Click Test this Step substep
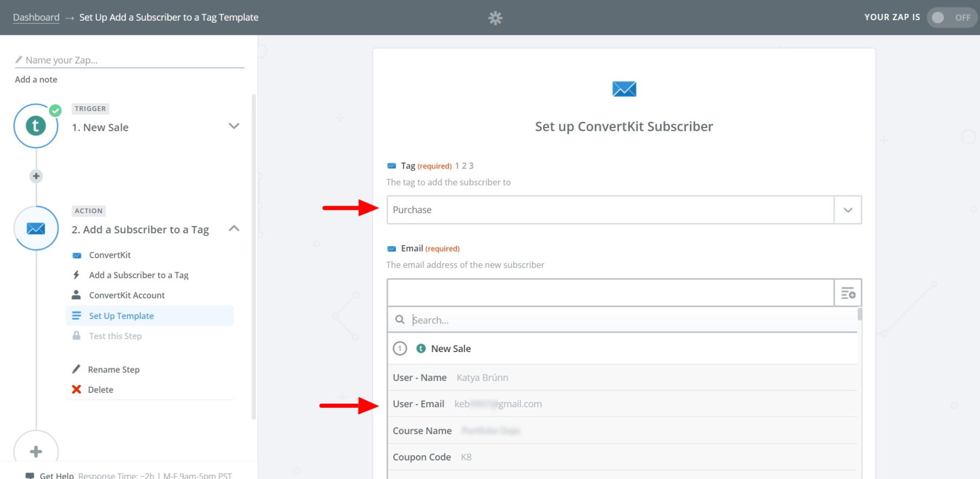This screenshot has width=980, height=479. pos(116,336)
